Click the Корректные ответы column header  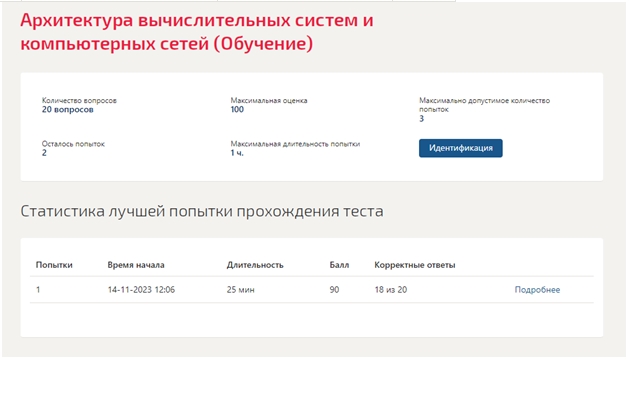pos(415,265)
